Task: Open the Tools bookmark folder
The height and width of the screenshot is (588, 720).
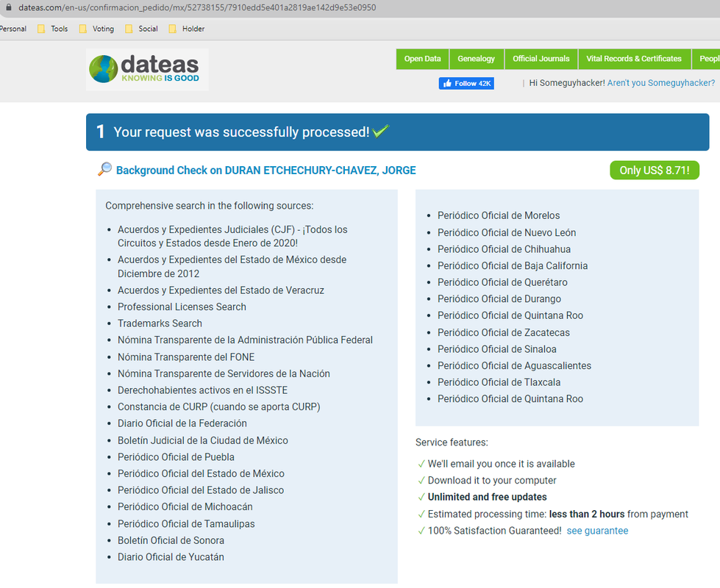Action: (52, 29)
